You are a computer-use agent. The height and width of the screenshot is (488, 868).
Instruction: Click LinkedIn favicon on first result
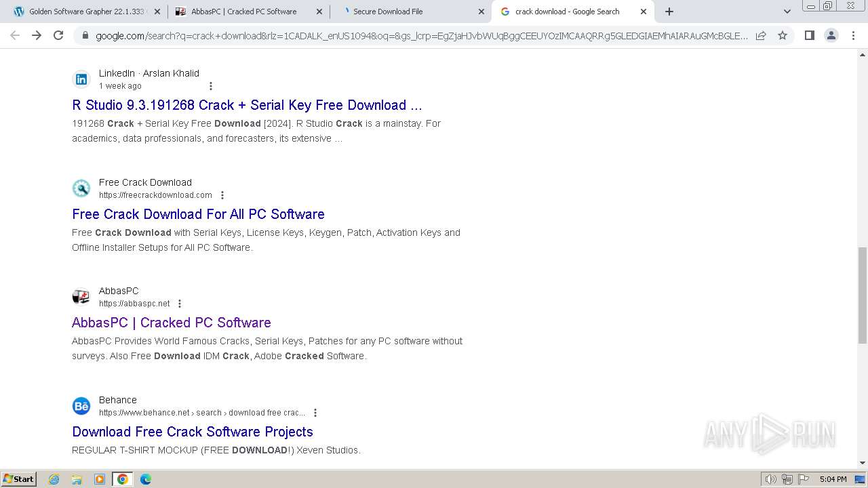[81, 79]
